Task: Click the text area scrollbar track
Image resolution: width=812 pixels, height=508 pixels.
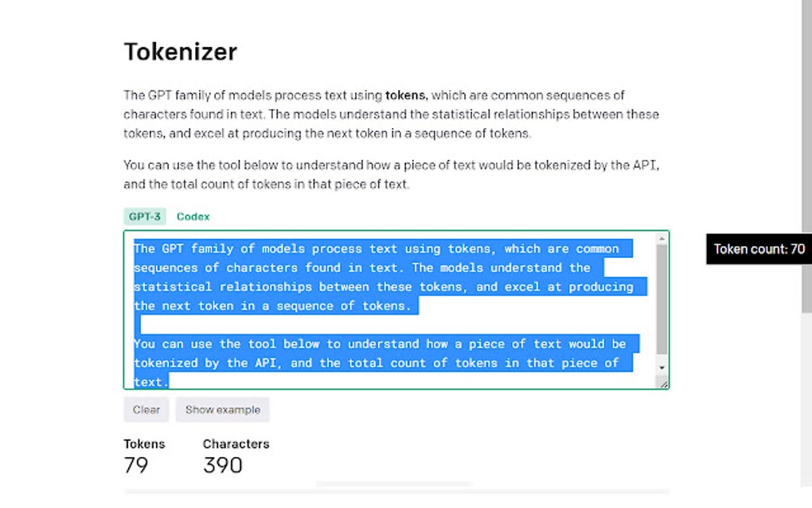Action: pos(662,303)
